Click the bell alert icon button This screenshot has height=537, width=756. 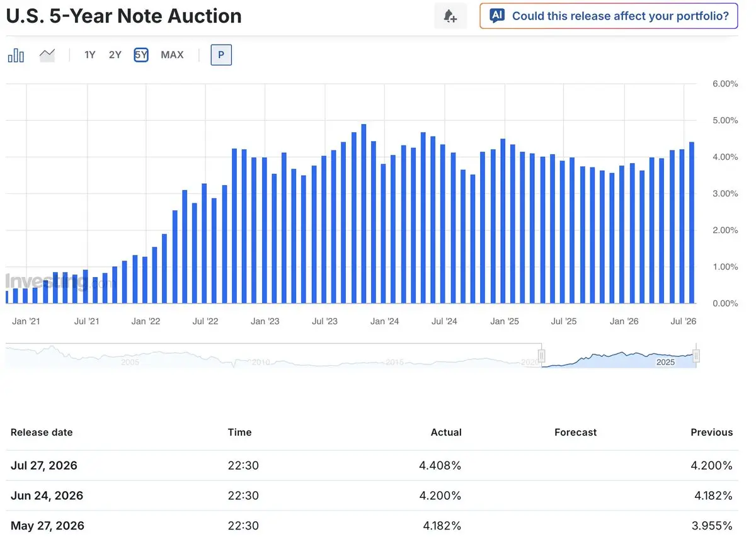450,16
